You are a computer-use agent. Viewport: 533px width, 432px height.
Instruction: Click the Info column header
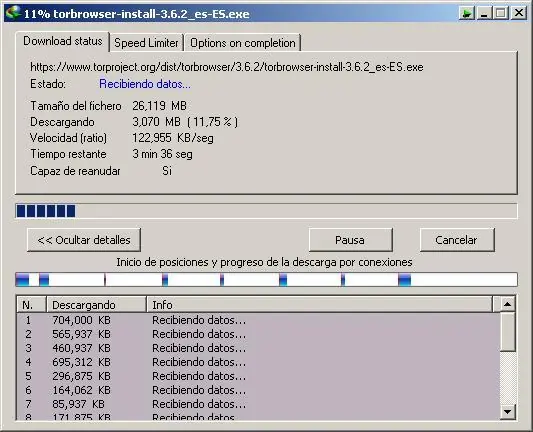[x=320, y=305]
